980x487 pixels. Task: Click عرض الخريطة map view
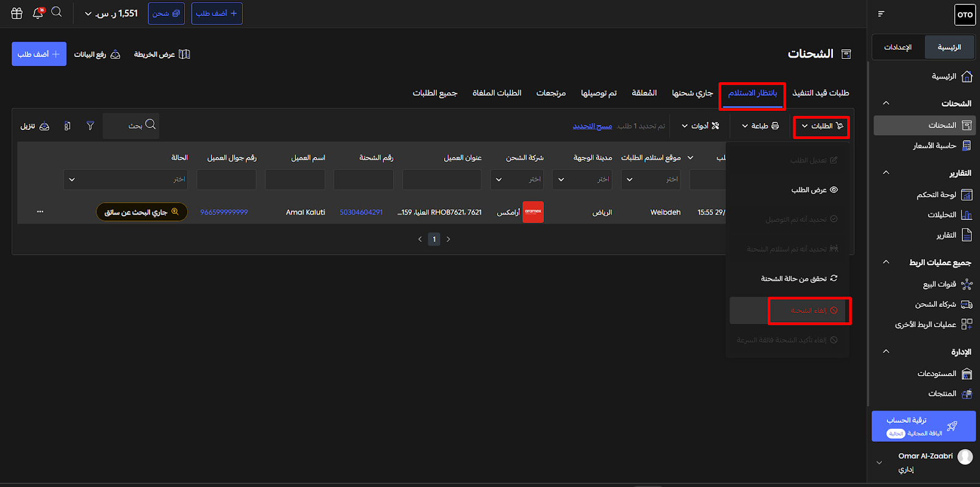pyautogui.click(x=162, y=55)
